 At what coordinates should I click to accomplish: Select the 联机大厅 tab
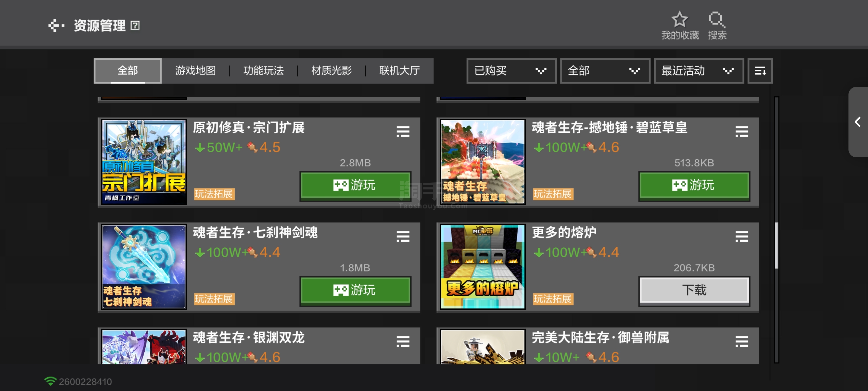coord(399,71)
